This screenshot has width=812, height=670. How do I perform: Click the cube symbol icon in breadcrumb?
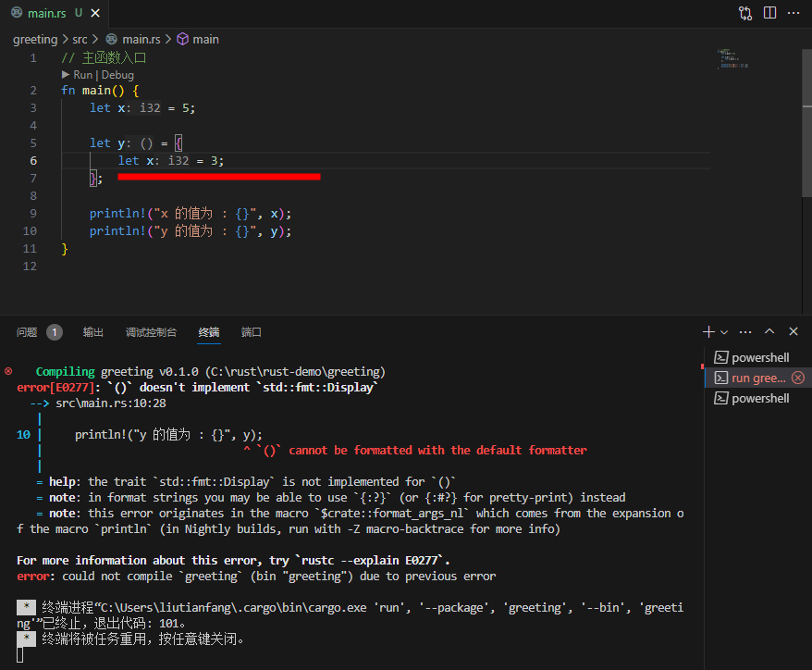183,40
